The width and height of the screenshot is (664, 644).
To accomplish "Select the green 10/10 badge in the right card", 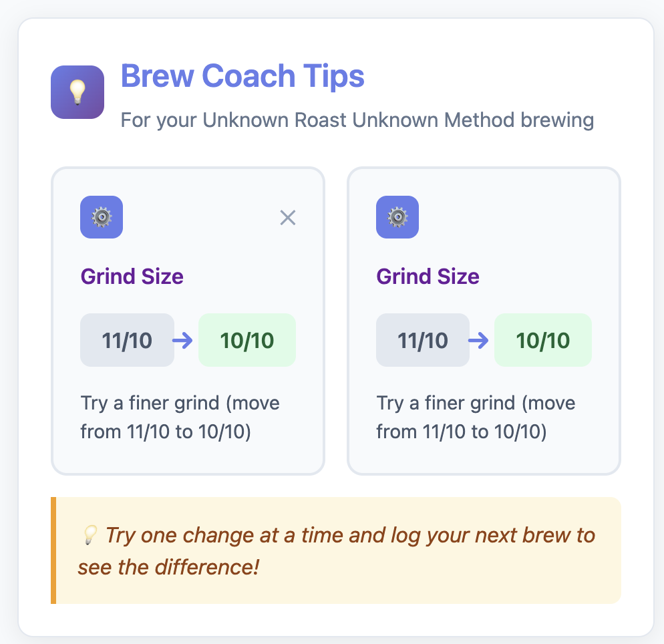I will click(x=543, y=341).
